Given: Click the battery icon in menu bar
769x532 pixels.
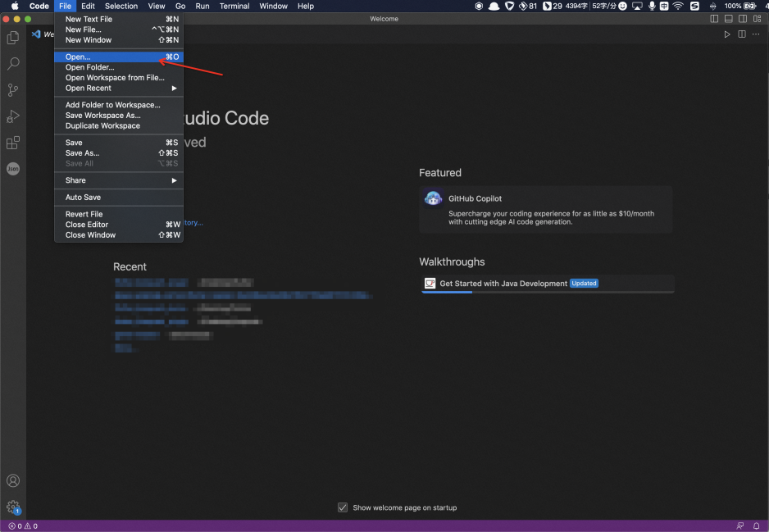Looking at the screenshot, I should tap(750, 6).
